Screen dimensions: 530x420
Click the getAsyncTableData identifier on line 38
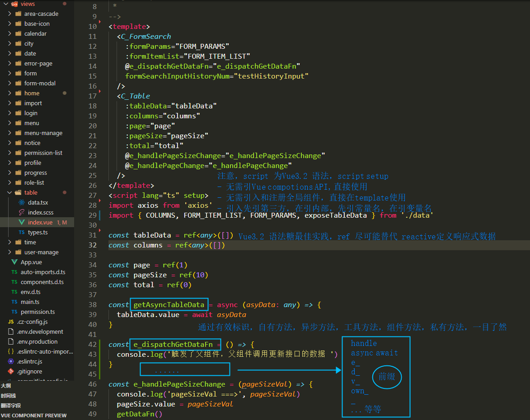pyautogui.click(x=169, y=305)
